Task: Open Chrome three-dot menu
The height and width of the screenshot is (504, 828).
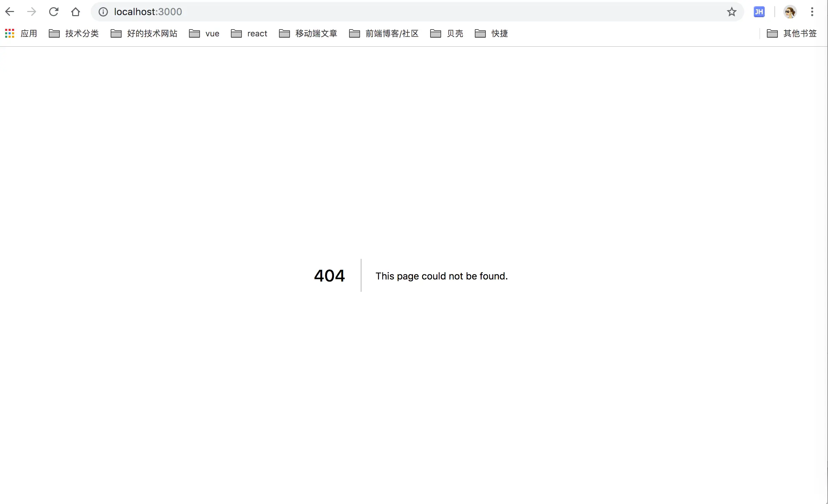Action: (x=812, y=12)
